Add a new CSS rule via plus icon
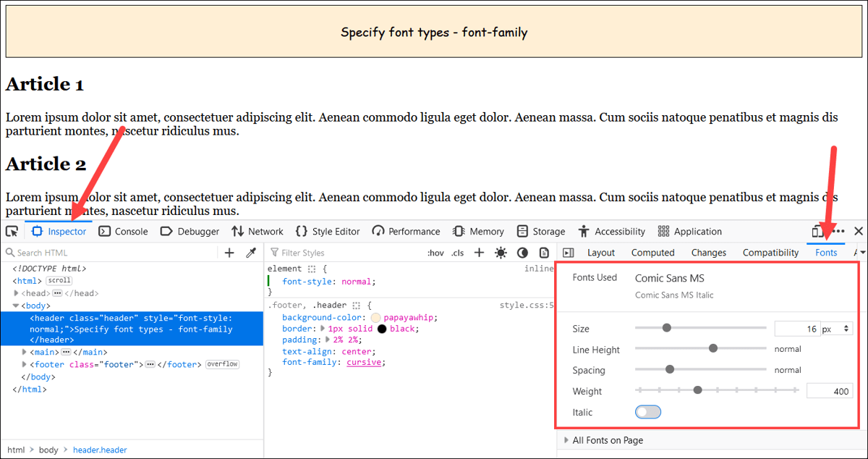Screen dimensions: 868x459 coord(478,253)
